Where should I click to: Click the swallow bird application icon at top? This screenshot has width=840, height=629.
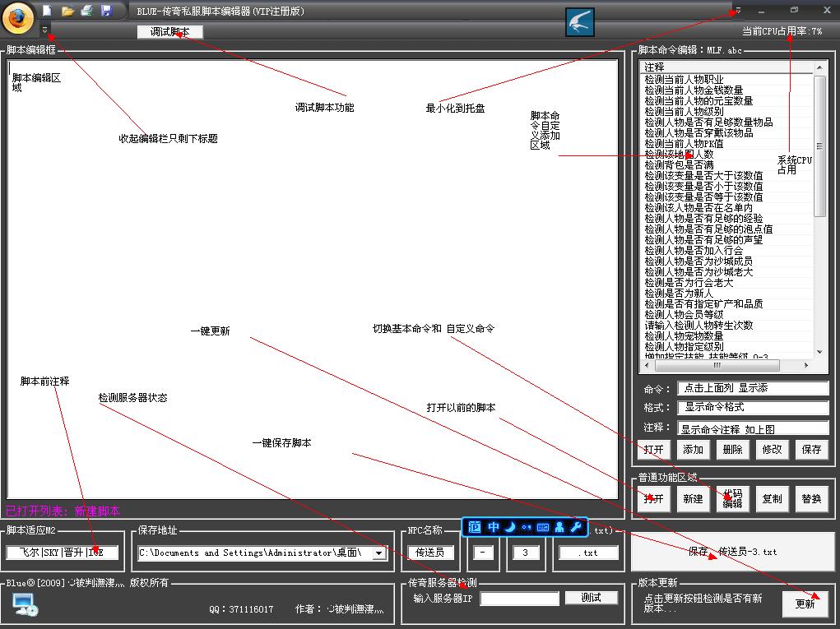point(578,22)
